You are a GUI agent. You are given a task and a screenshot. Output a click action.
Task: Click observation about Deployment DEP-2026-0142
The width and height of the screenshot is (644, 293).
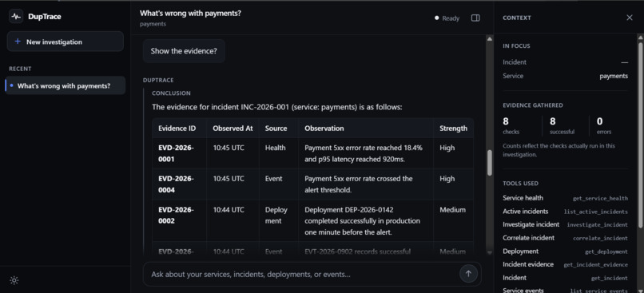click(362, 221)
